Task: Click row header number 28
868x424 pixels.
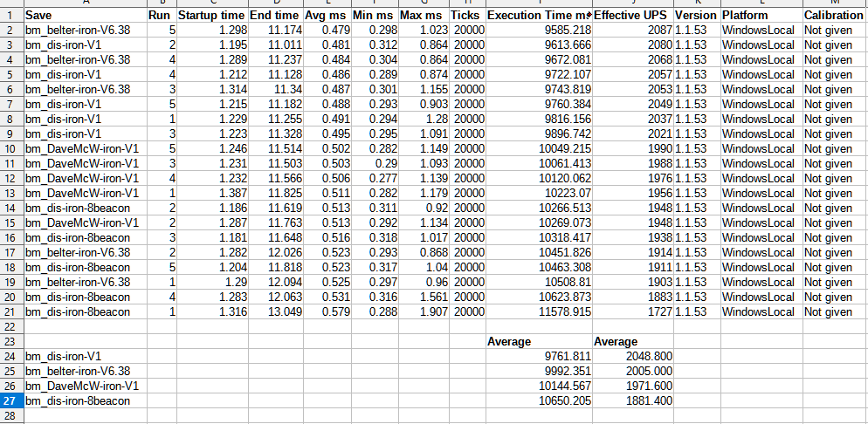Action: click(x=11, y=415)
